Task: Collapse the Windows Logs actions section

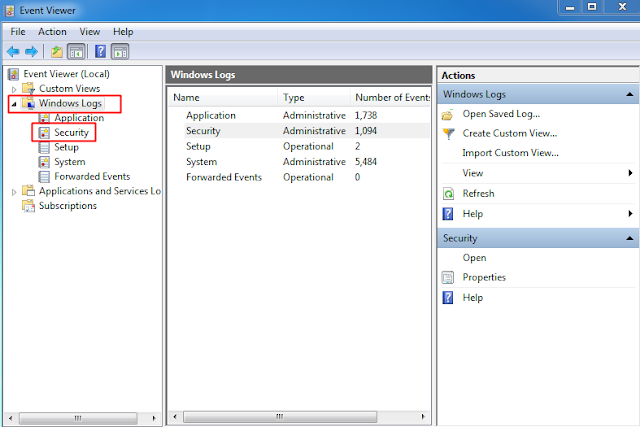Action: point(629,95)
